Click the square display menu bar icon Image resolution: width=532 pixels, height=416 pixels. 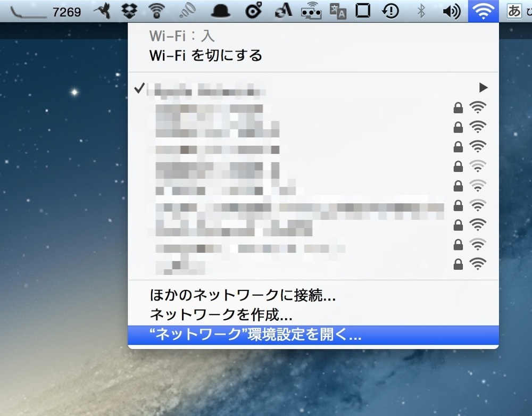tap(363, 11)
